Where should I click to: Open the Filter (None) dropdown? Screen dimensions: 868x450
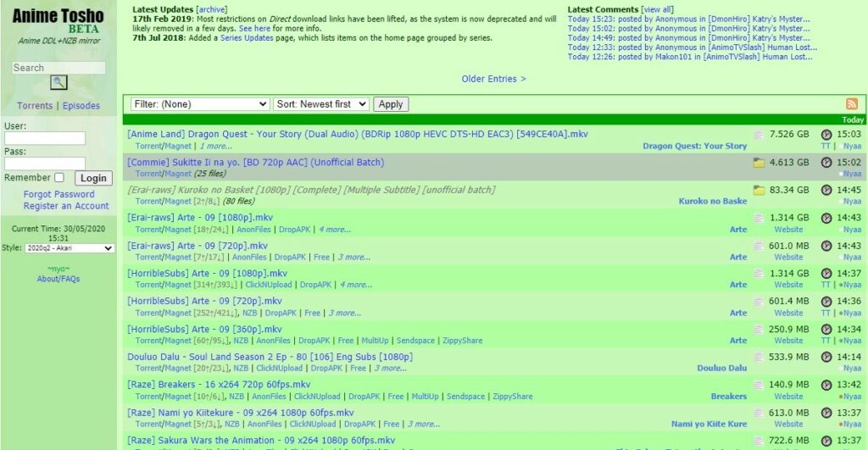[x=200, y=104]
